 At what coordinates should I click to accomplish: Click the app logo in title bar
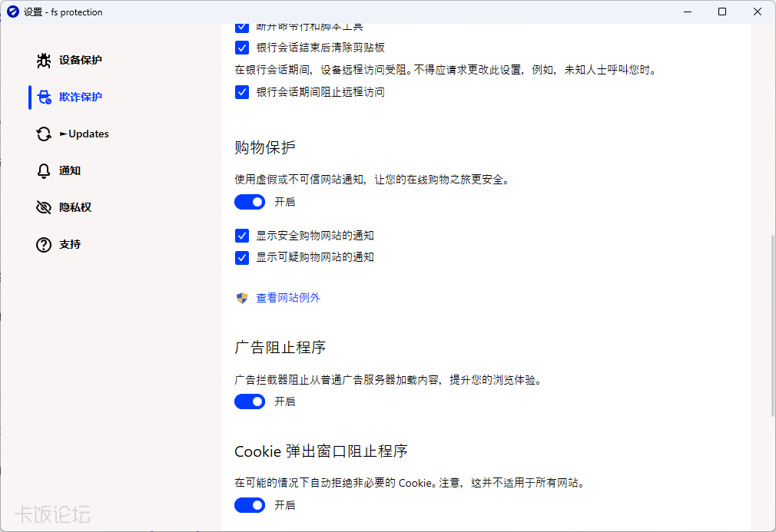click(x=13, y=12)
